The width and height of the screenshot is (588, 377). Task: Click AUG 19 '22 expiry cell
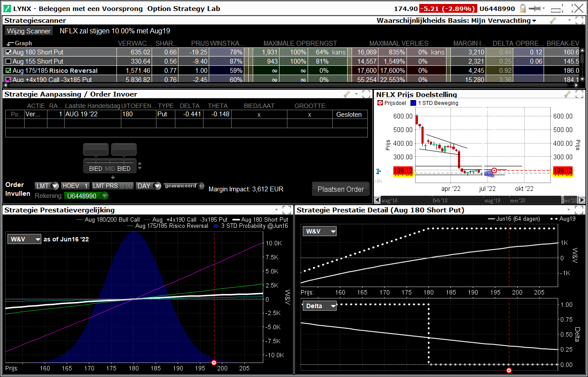(x=92, y=114)
